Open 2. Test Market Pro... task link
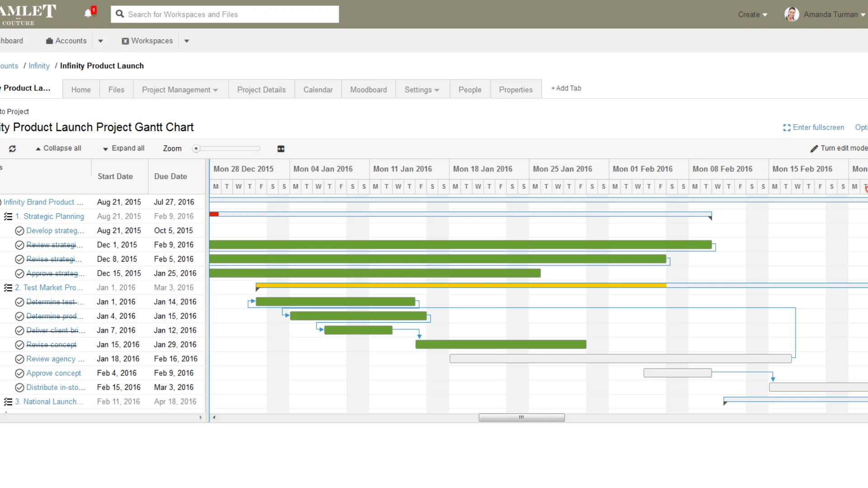 49,288
